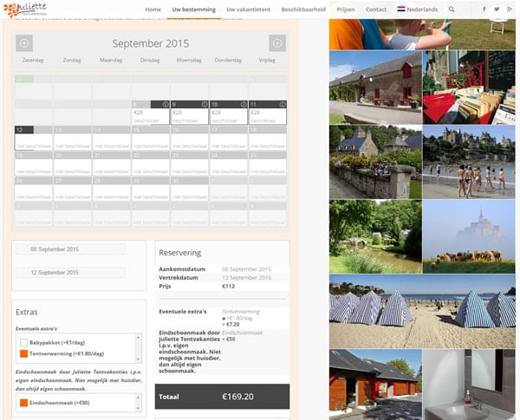
Task: Uncheck the Eindschoonmaak option
Action: click(x=24, y=403)
